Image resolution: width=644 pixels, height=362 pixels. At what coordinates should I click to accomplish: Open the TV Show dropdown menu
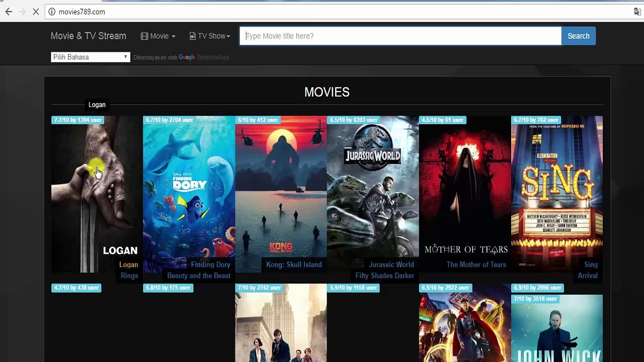coord(210,36)
